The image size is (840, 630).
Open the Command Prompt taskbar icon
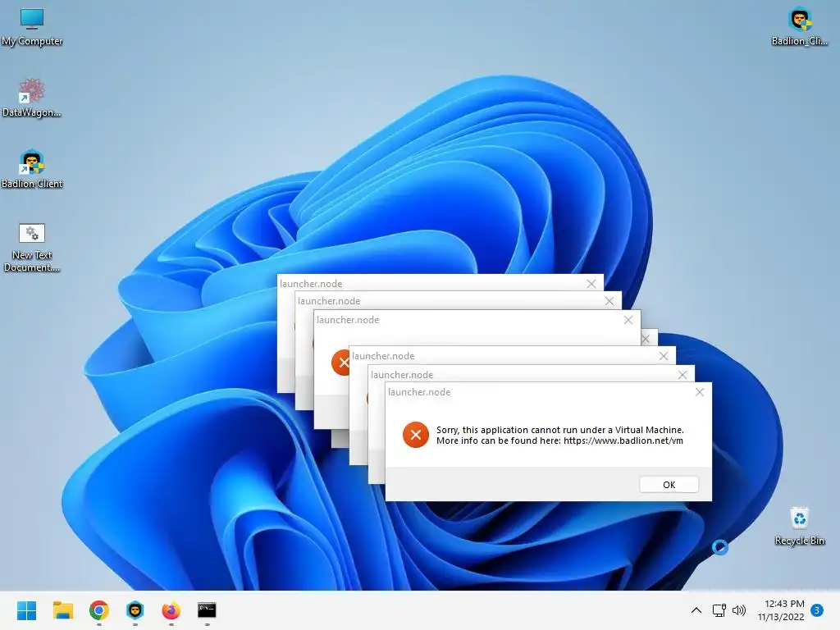[207, 610]
